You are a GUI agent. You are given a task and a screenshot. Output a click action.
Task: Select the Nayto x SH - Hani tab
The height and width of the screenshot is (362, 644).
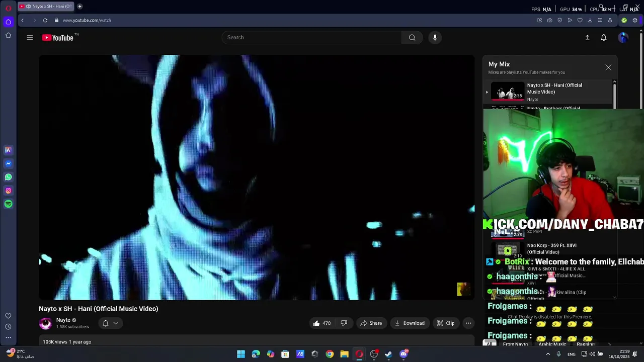coord(45,7)
